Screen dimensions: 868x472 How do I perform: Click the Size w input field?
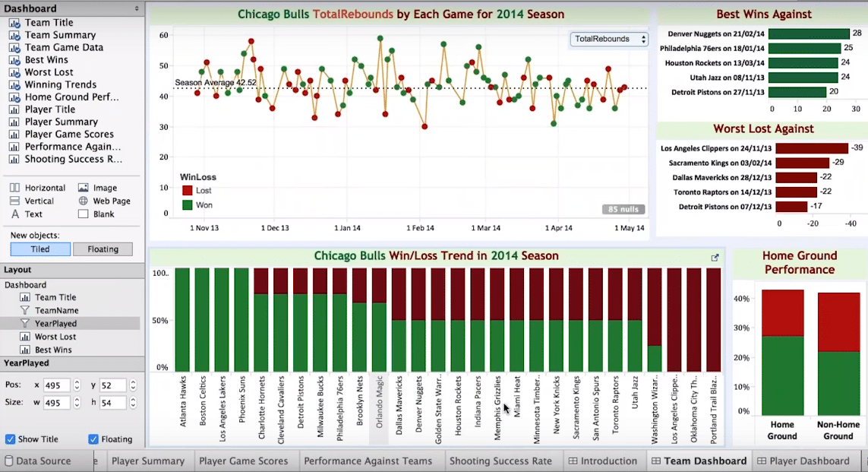(x=56, y=403)
